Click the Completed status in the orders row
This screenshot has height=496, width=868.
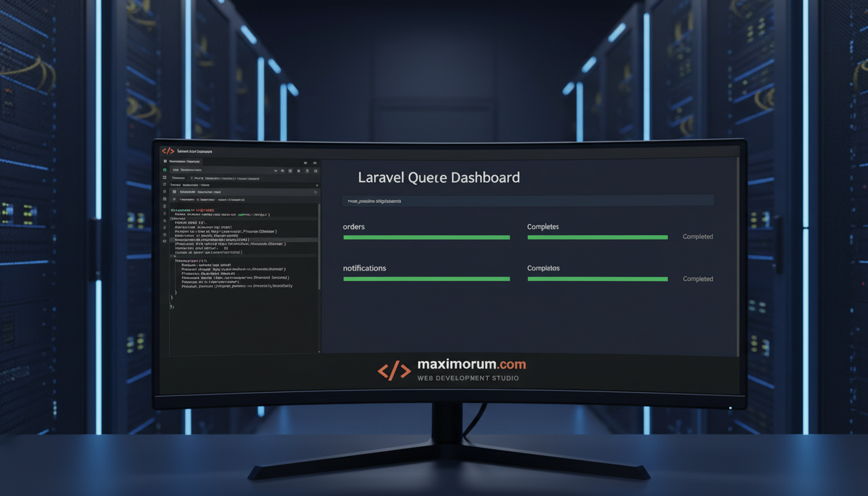pyautogui.click(x=697, y=237)
